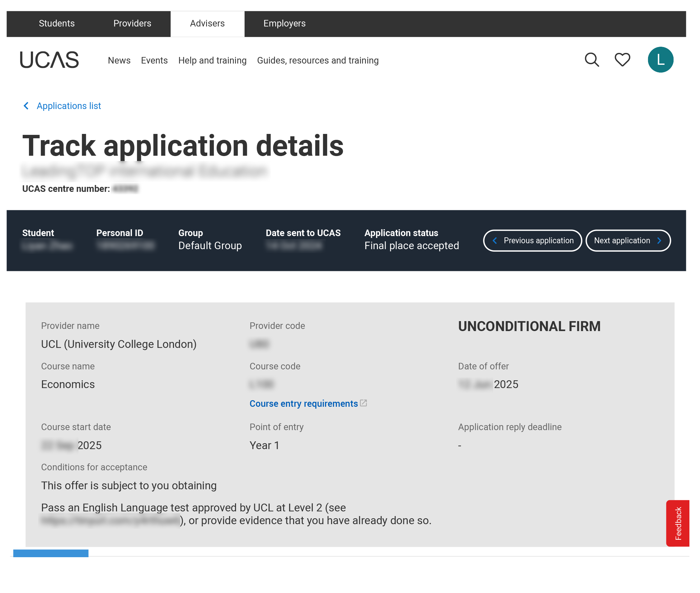Screen dimensions: 700x593
Task: Open the News menu item
Action: [x=119, y=60]
